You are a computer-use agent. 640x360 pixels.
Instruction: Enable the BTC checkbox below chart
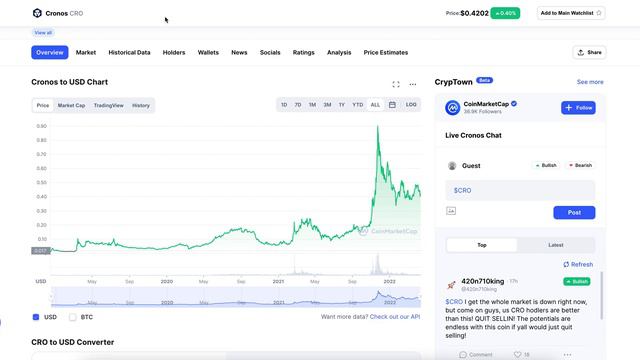[x=73, y=317]
